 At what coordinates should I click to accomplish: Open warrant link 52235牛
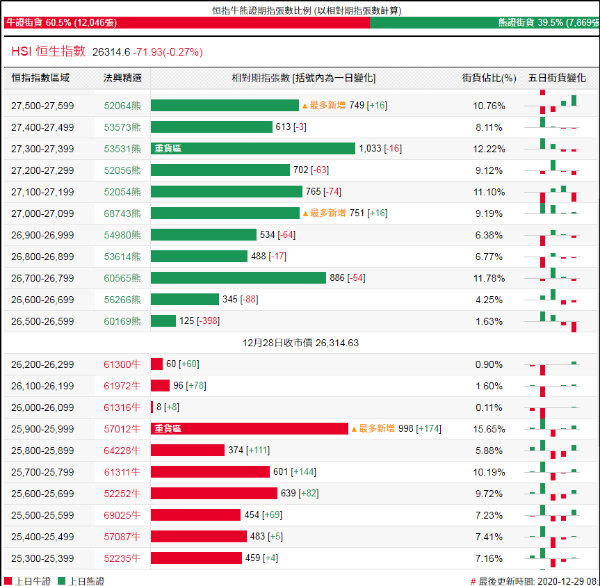122,559
